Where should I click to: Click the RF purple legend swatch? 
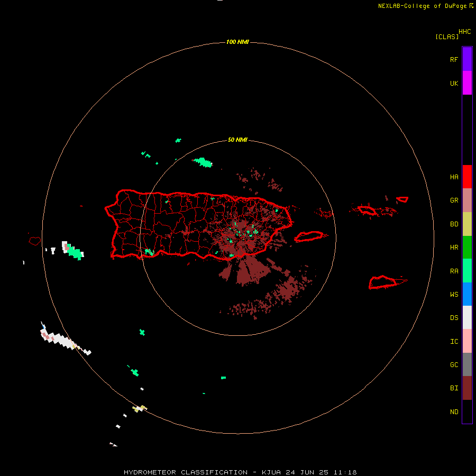(x=467, y=59)
